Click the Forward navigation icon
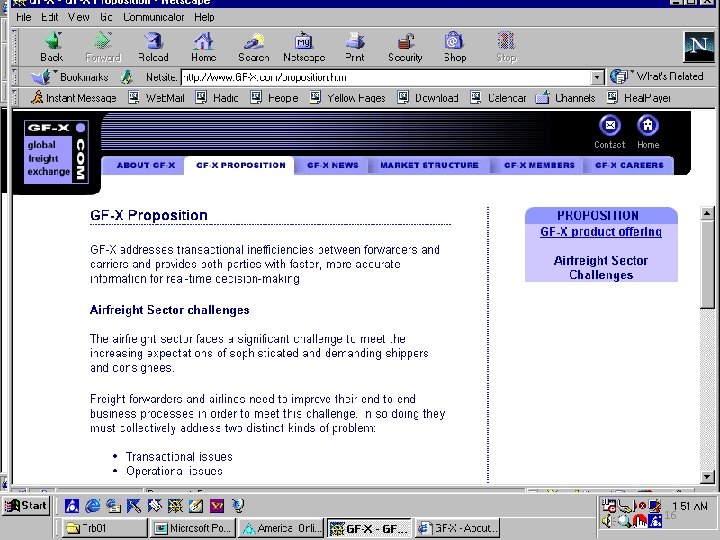 tap(103, 47)
